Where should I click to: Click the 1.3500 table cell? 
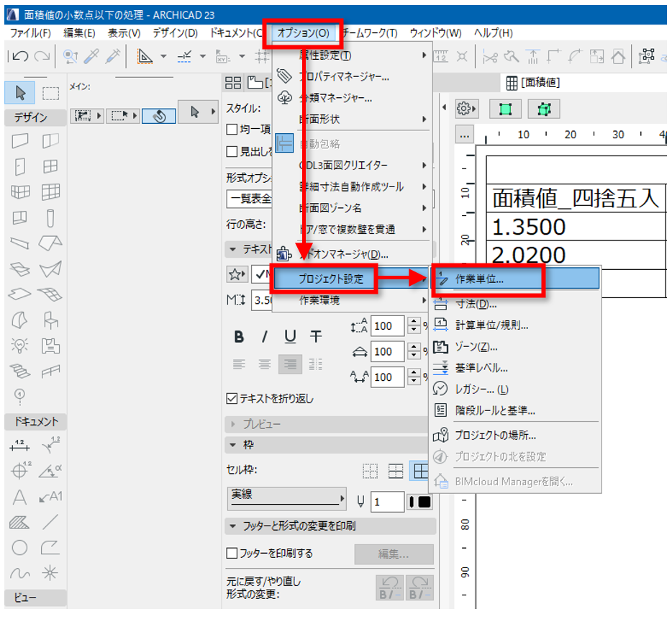click(576, 226)
